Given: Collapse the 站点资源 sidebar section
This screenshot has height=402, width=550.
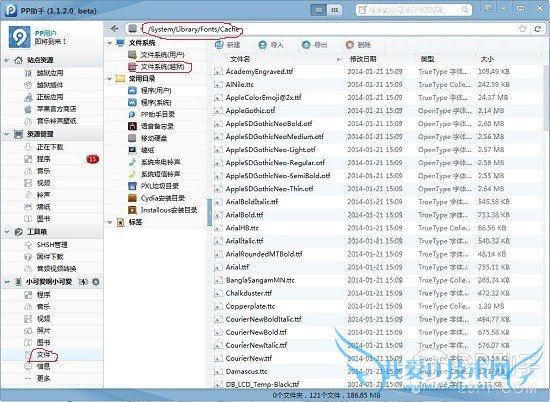Looking at the screenshot, I should 7,60.
